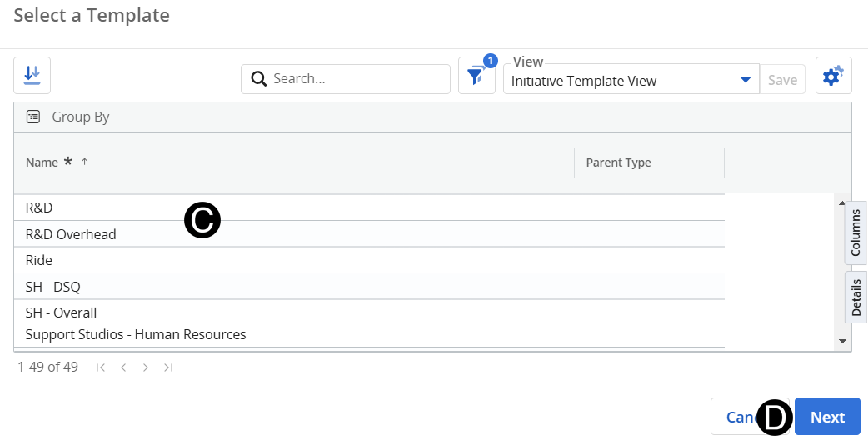Open the Columns side tab
This screenshot has width=868, height=440.
pos(856,232)
